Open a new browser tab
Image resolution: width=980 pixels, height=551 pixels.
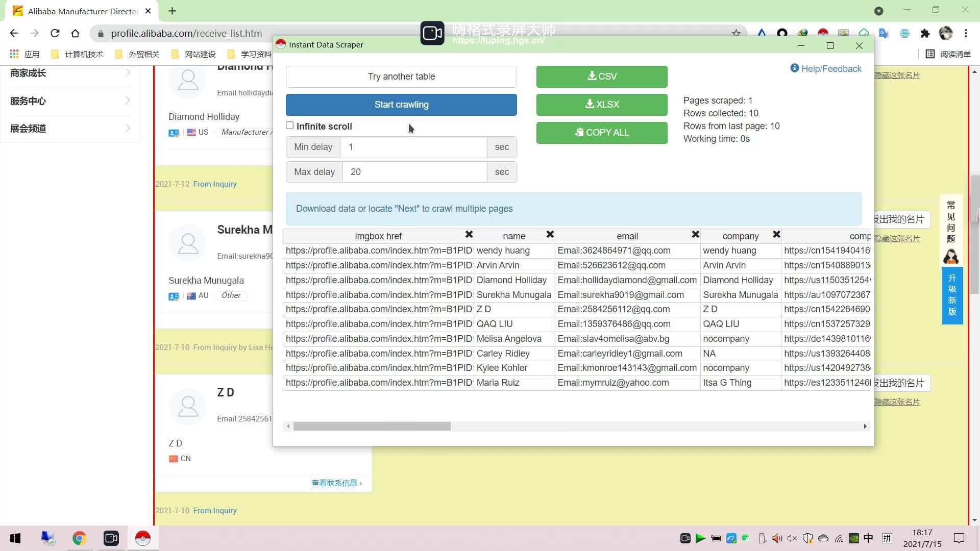[172, 11]
